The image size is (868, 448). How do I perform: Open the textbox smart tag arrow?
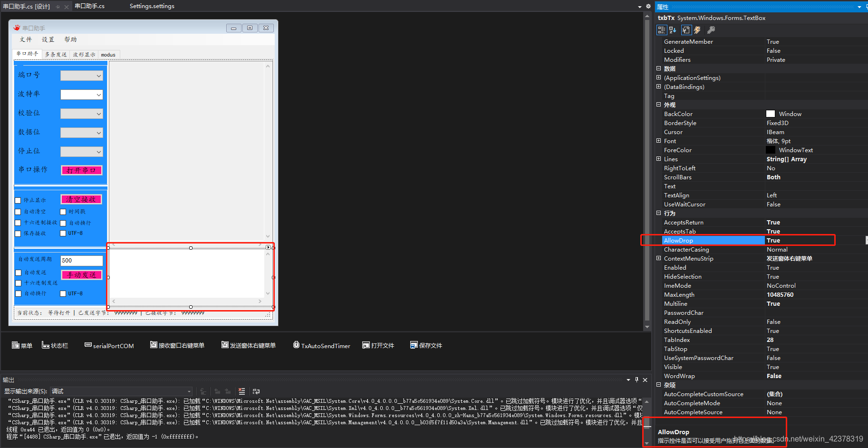click(x=268, y=247)
